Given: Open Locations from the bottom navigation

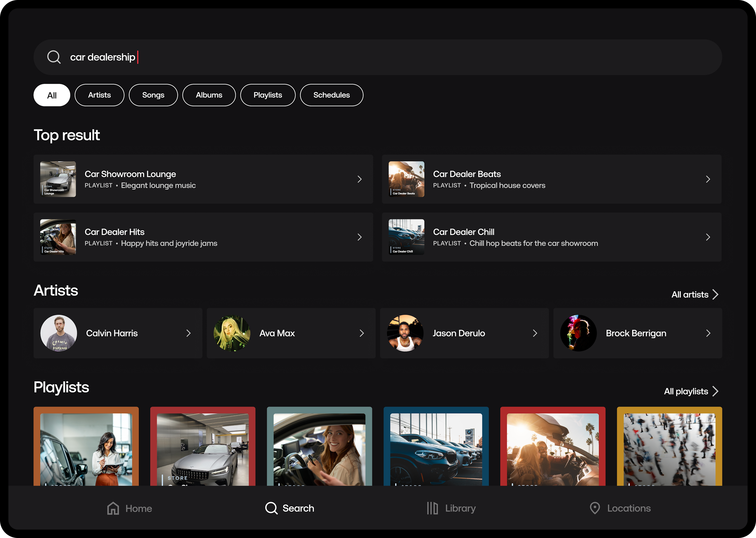Looking at the screenshot, I should 620,508.
